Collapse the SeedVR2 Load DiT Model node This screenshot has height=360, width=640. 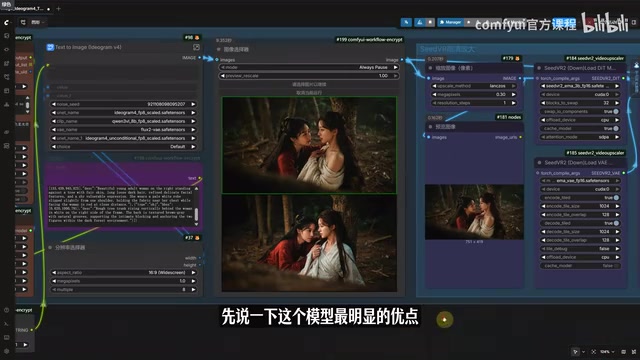(x=539, y=68)
